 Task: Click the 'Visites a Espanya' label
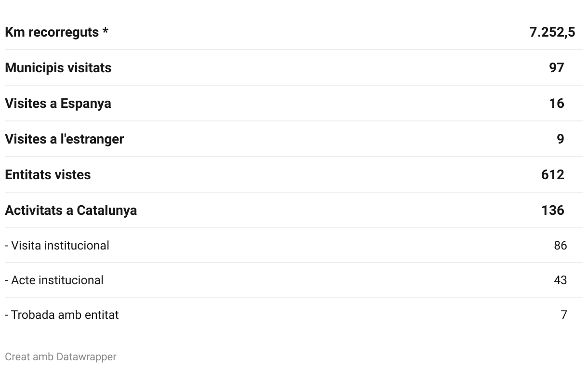[x=58, y=104]
